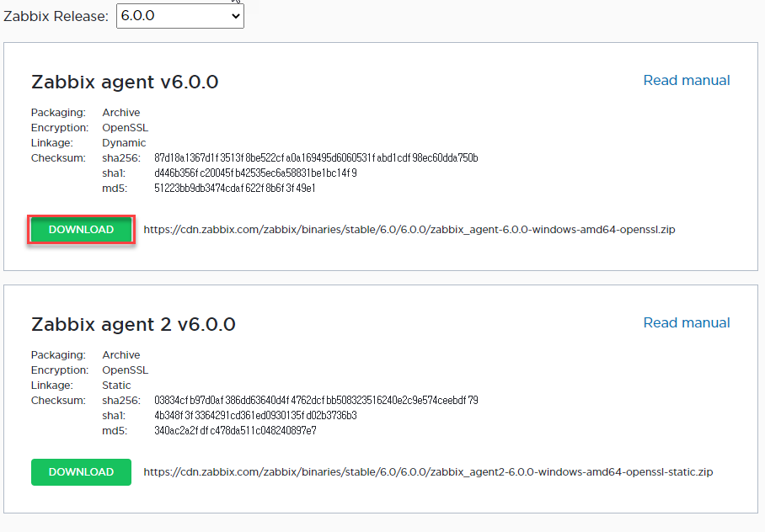Select the md5 checksum starting with 51223bb9
The height and width of the screenshot is (532, 765).
pyautogui.click(x=235, y=189)
